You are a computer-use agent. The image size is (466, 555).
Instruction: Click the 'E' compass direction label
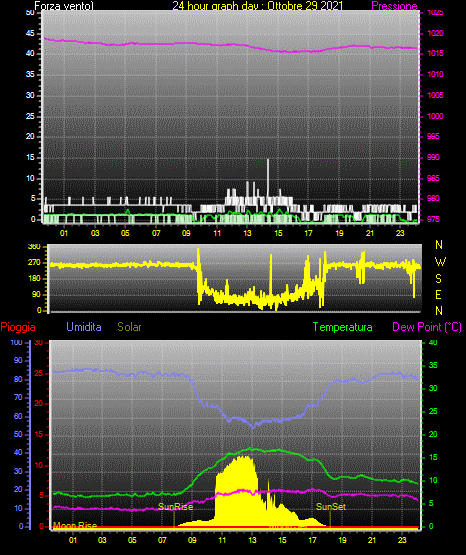(x=438, y=294)
